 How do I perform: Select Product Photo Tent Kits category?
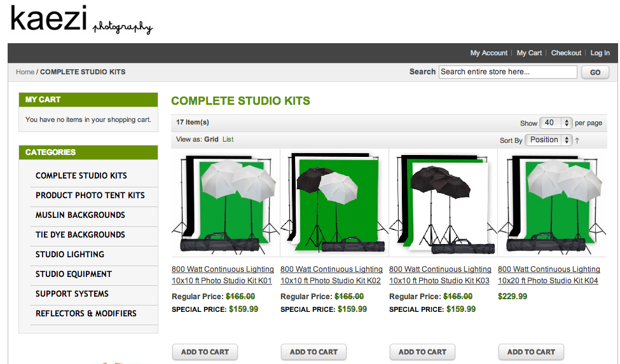click(x=90, y=196)
